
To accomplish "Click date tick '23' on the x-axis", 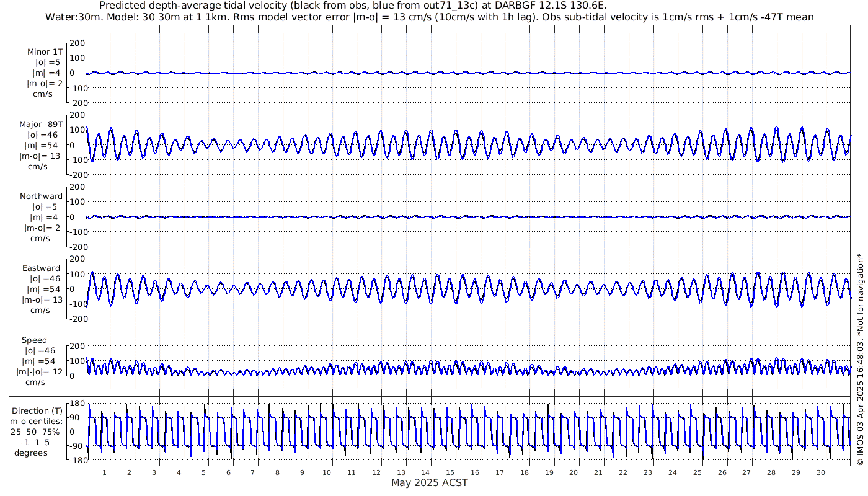I will [648, 472].
